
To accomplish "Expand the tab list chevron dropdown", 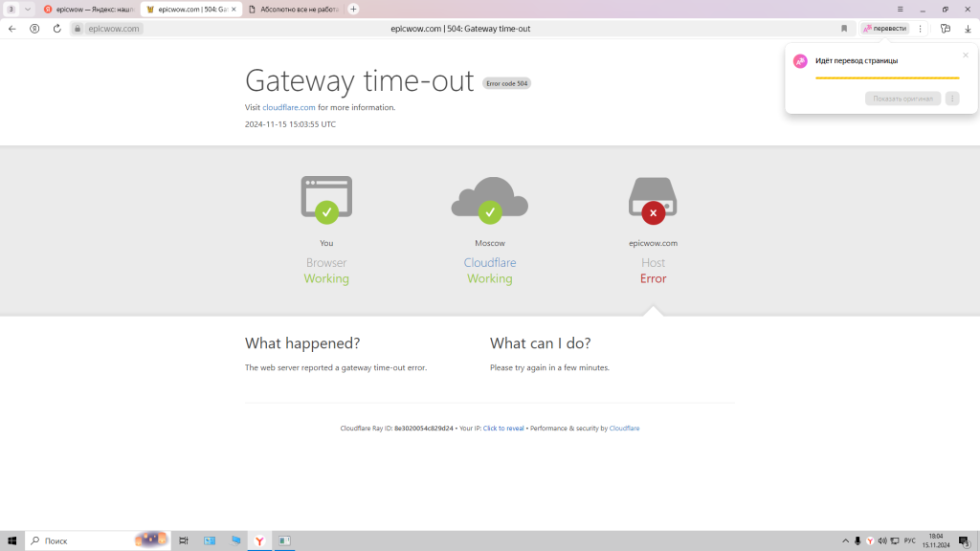I will (27, 9).
